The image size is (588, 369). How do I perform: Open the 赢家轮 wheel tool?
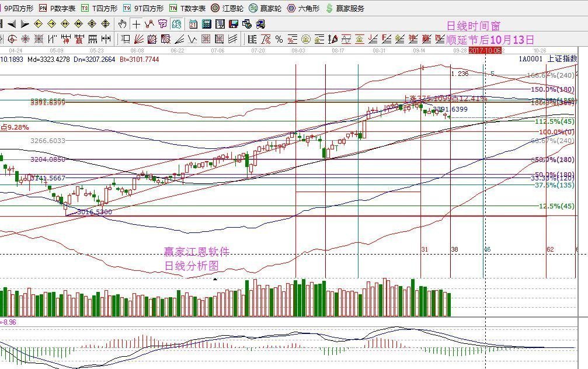point(265,8)
